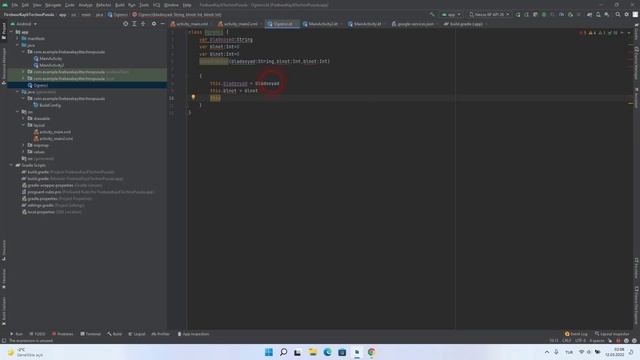
Task: Open Project panel gear options
Action: (x=154, y=24)
